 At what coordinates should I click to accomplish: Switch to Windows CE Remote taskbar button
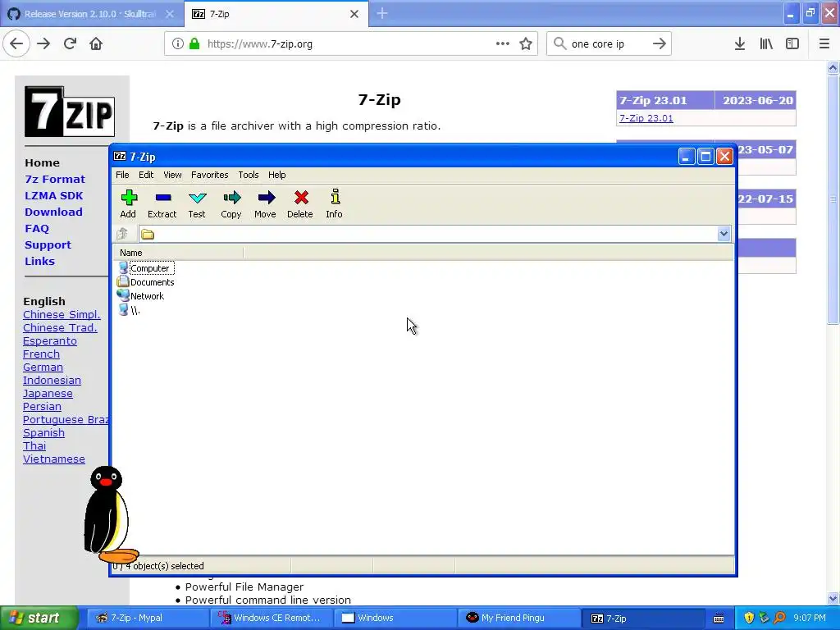tap(271, 618)
